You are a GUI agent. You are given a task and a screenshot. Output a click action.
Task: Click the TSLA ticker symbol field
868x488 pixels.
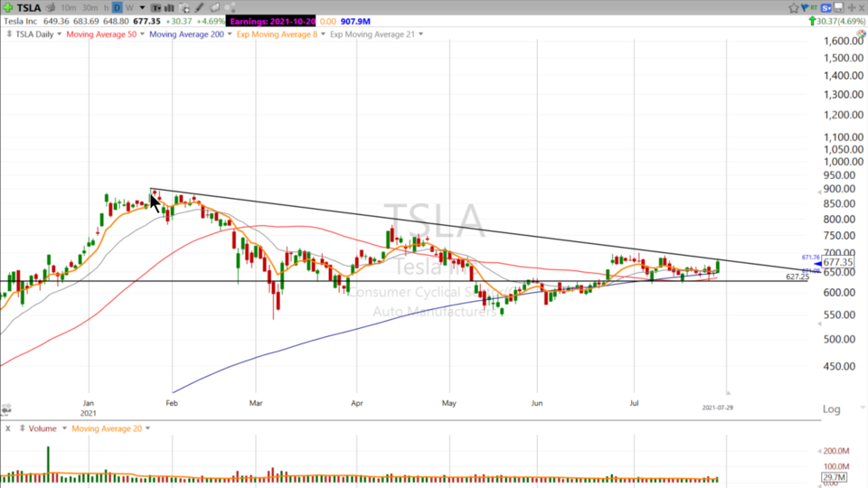click(29, 8)
